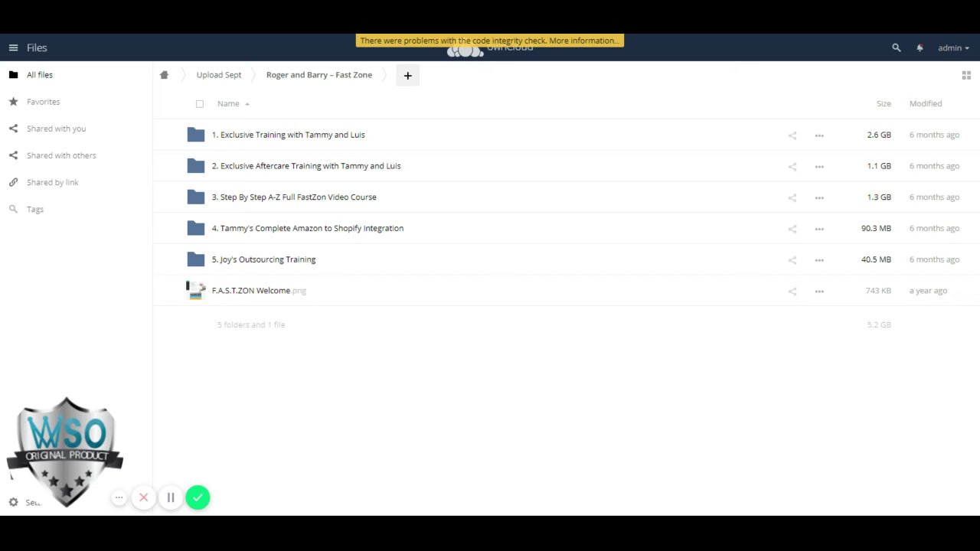Click the Tags magnifier icon in sidebar
This screenshot has width=980, height=551.
coord(13,209)
